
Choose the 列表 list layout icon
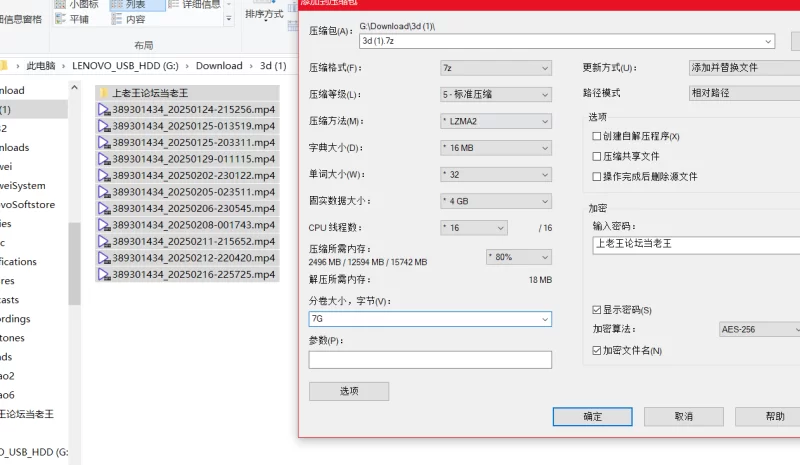[x=117, y=4]
